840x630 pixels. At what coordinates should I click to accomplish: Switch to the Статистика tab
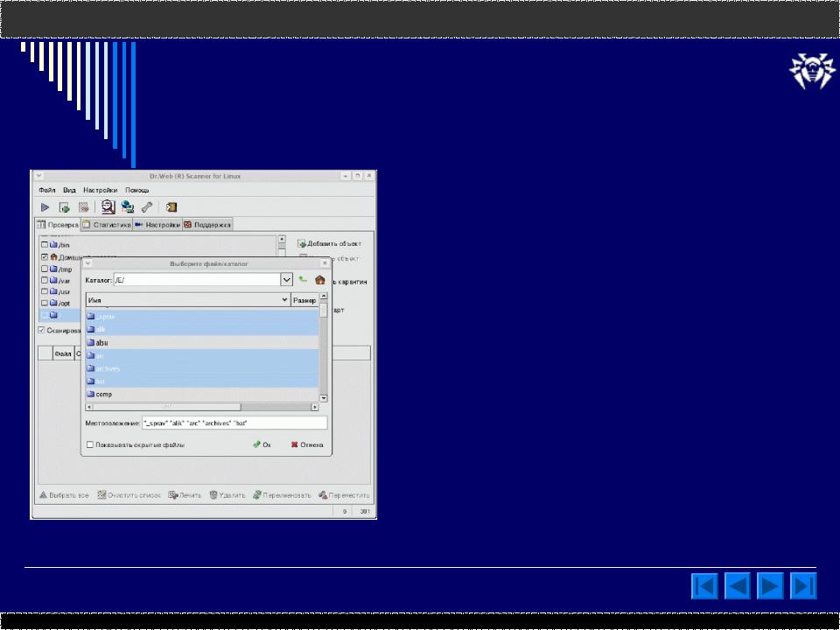[x=107, y=225]
